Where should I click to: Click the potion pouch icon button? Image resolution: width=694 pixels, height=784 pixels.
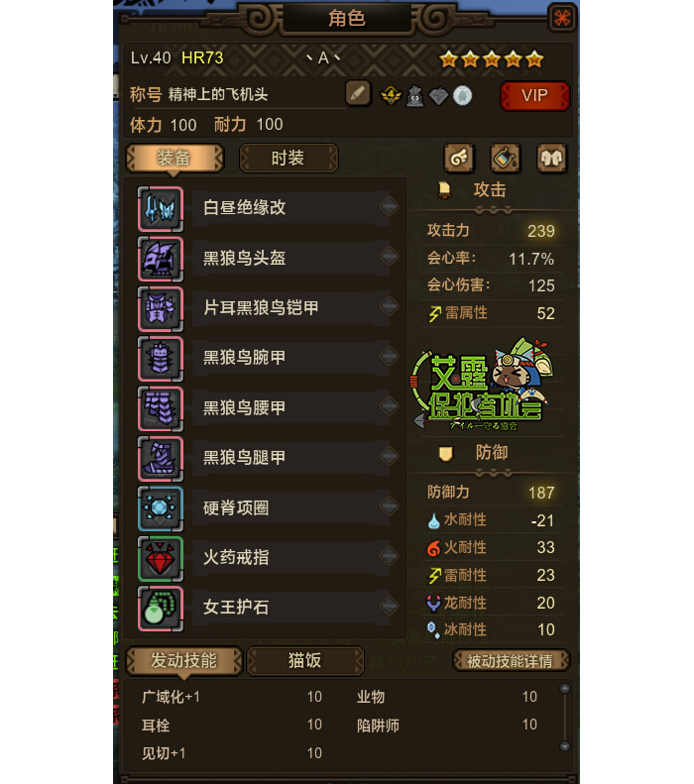(505, 158)
